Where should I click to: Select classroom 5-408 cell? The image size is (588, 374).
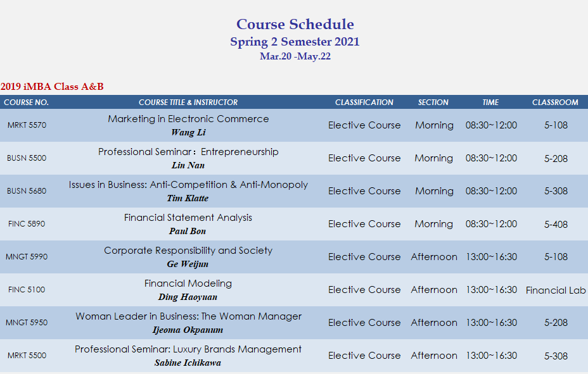556,224
